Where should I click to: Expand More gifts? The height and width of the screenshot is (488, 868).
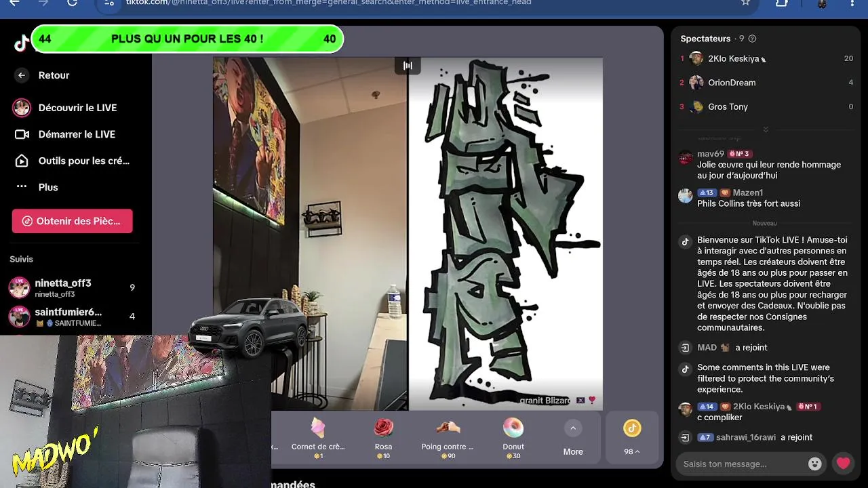[x=573, y=438]
